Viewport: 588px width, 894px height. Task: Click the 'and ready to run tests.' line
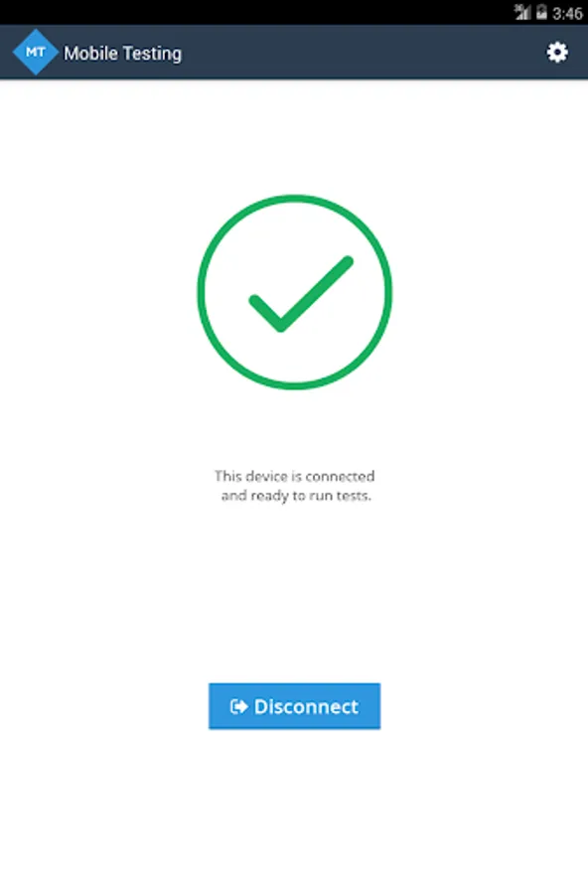point(296,496)
